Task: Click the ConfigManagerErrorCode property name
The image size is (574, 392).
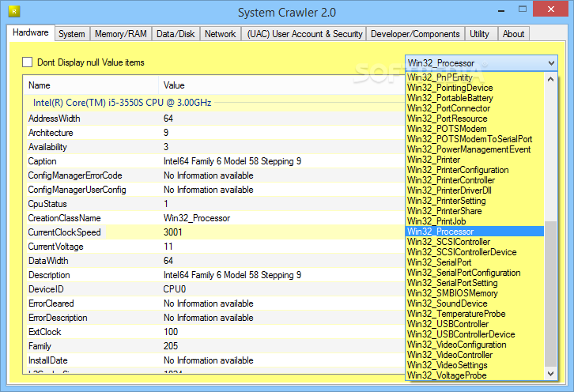Action: 75,175
